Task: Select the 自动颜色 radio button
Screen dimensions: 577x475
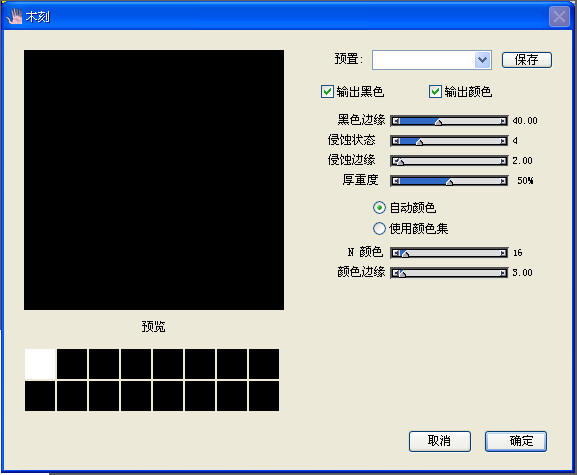Action: (379, 208)
